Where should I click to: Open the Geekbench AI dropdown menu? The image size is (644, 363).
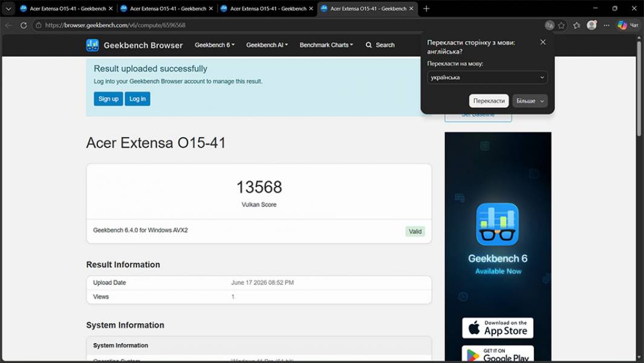pos(267,45)
